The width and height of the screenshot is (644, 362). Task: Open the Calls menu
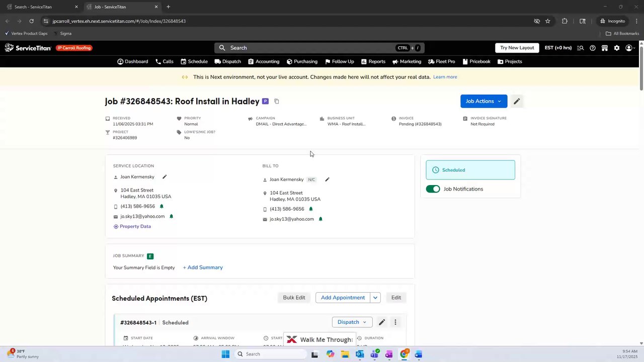165,61
